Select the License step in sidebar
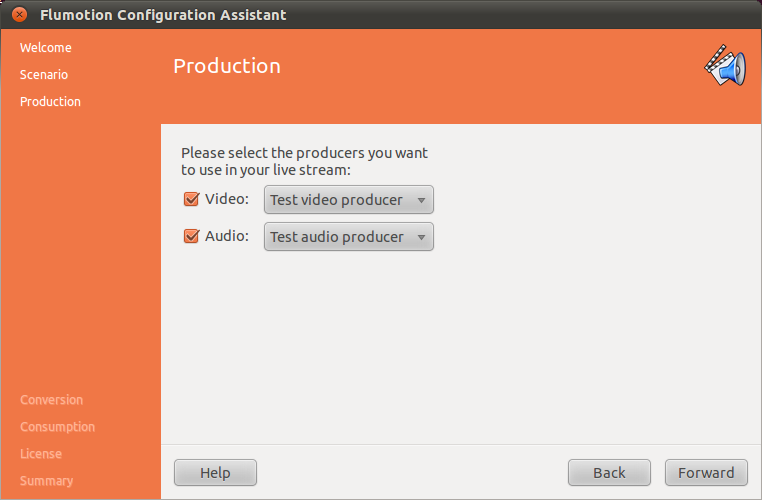The width and height of the screenshot is (762, 500). [41, 454]
